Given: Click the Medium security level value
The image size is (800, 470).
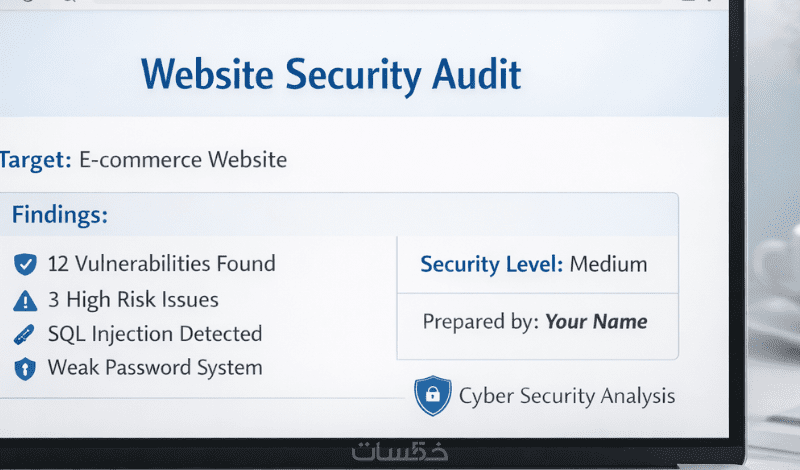Looking at the screenshot, I should [609, 265].
